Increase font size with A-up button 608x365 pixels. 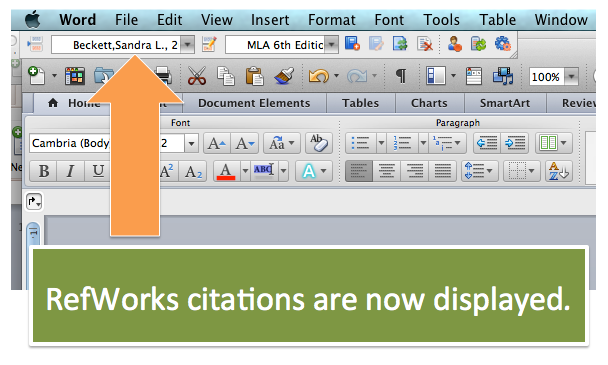click(x=217, y=144)
